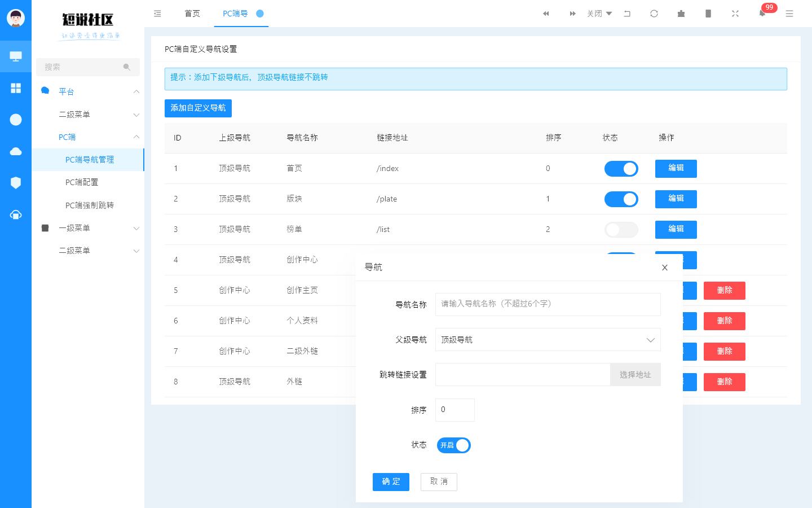
Task: Click the 选择地址 button
Action: pos(636,375)
